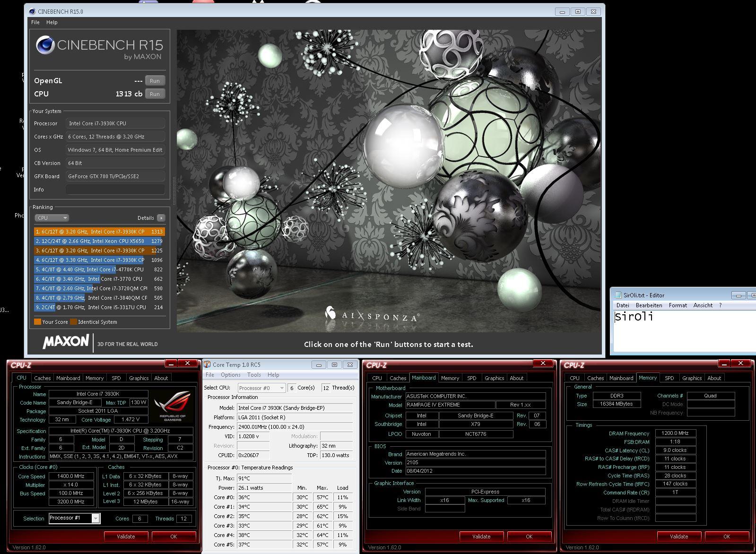Screen dimensions: 756x554
Task: Open Ansicht menu in Editor
Action: point(703,305)
